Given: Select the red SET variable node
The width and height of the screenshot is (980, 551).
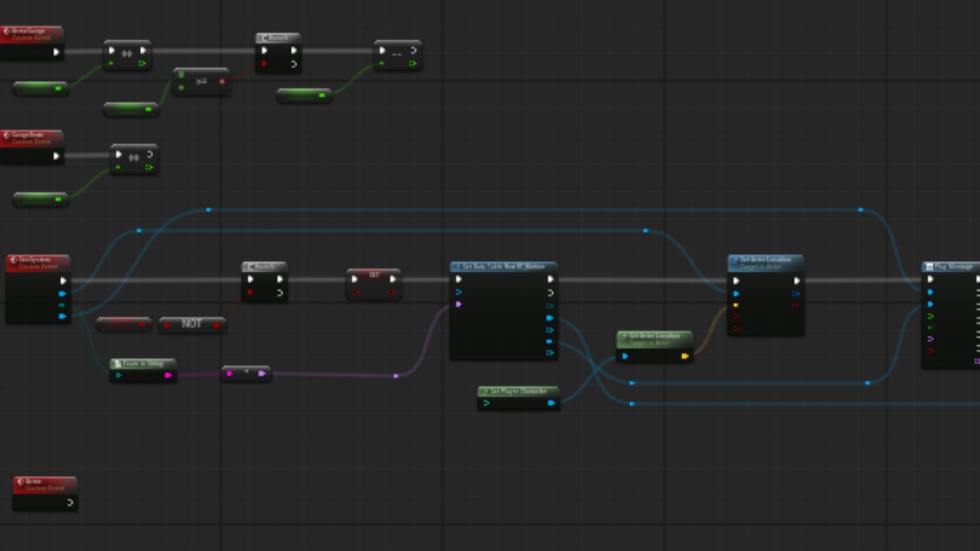Looking at the screenshot, I should (x=374, y=274).
